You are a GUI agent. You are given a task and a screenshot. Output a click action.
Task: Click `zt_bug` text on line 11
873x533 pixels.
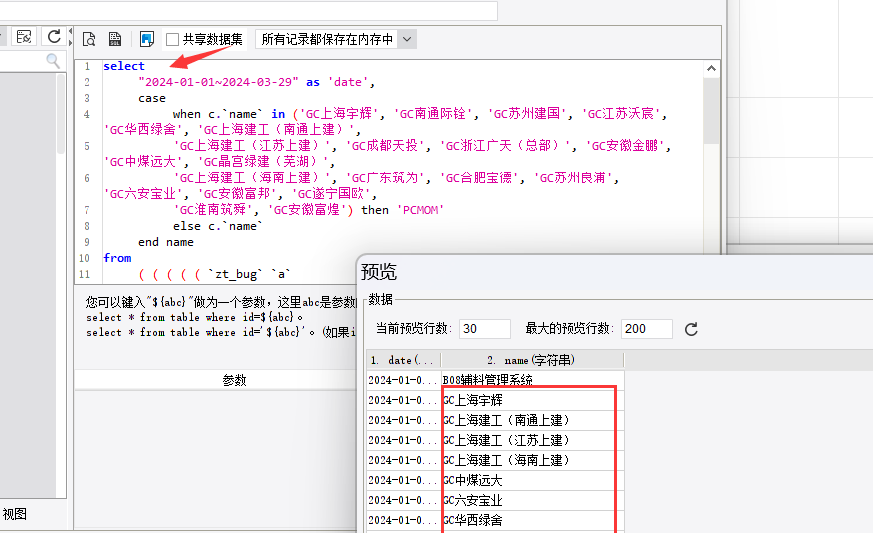235,274
